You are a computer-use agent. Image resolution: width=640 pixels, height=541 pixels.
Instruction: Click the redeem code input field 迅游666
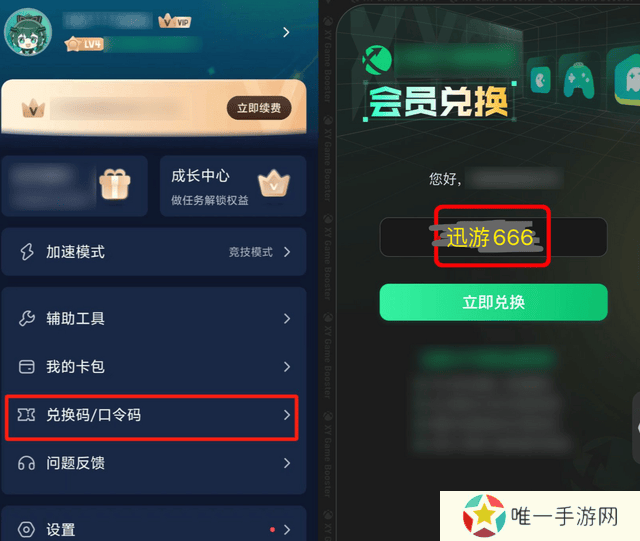(493, 237)
